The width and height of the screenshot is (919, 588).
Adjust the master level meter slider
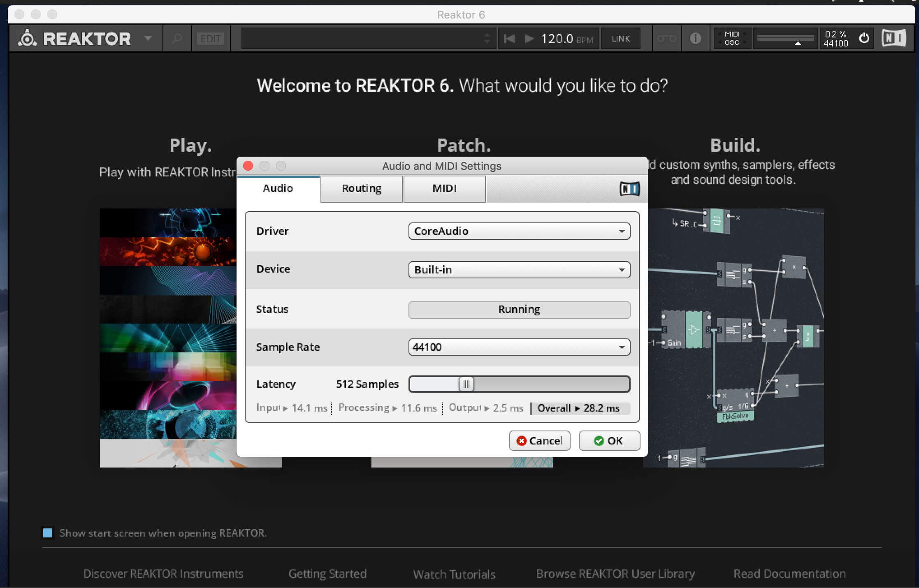coord(786,39)
